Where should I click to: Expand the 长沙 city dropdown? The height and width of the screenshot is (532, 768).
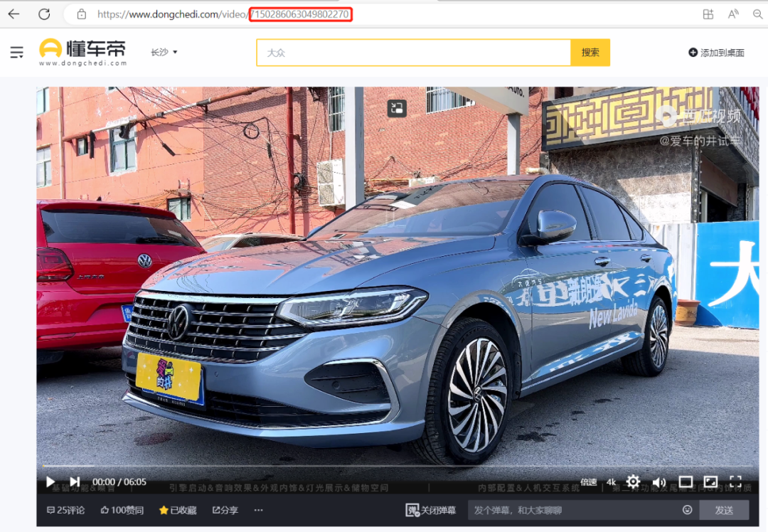(x=164, y=52)
